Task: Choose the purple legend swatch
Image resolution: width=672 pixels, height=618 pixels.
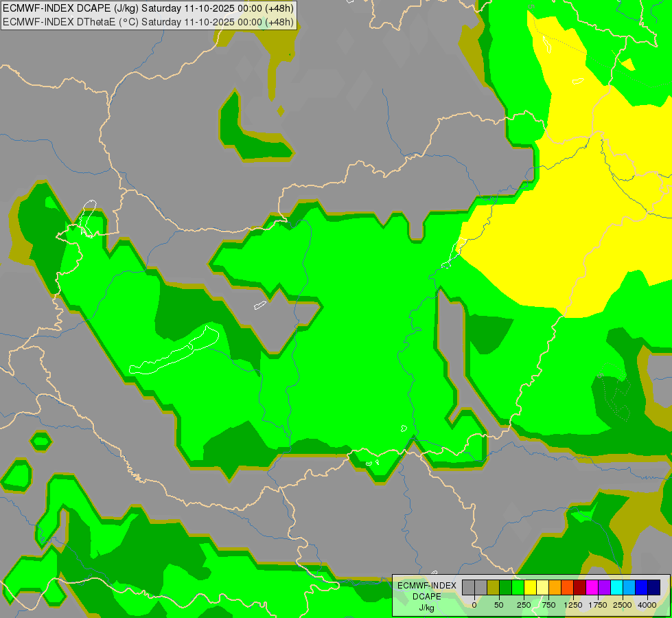Action: coord(604,587)
